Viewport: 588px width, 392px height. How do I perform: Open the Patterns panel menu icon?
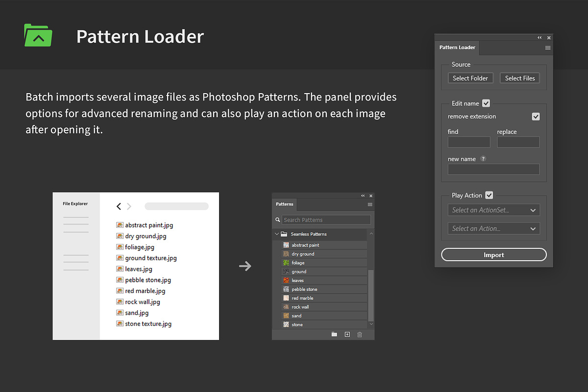[x=369, y=204]
